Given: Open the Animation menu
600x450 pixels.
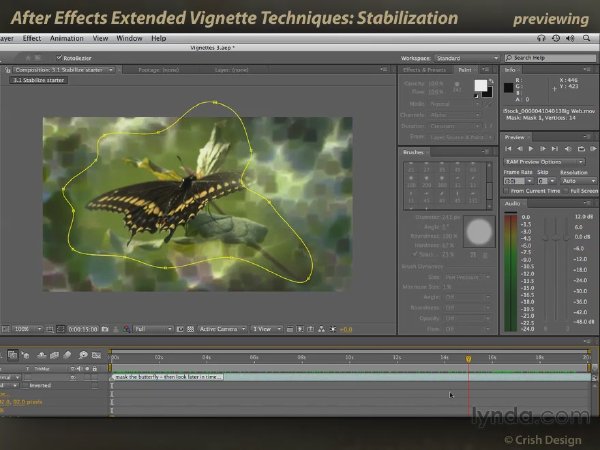Looking at the screenshot, I should [67, 38].
